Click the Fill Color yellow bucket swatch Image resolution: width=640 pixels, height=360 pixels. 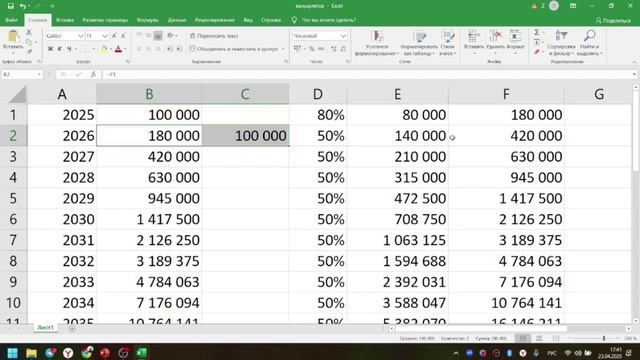click(104, 49)
